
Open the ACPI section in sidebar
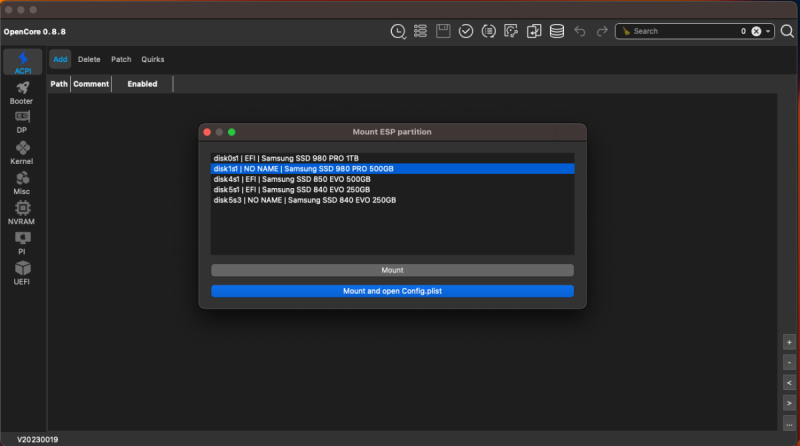[x=22, y=62]
